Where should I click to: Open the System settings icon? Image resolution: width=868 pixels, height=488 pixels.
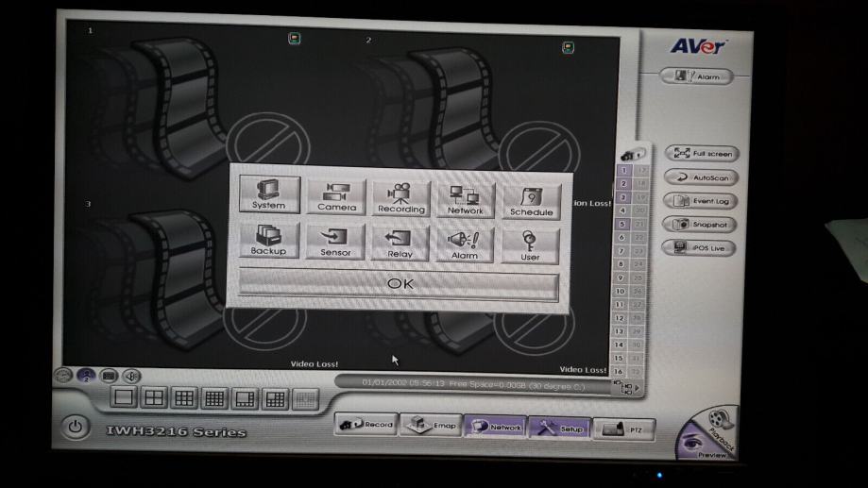269,194
